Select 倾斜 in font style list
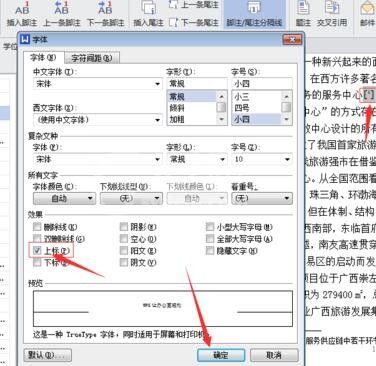This screenshot has height=366, width=376. (x=192, y=108)
